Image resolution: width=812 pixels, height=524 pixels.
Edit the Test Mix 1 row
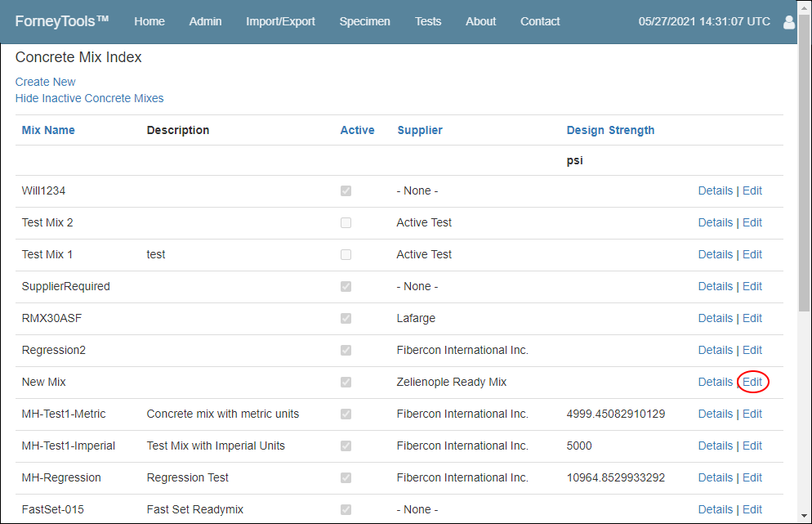pyautogui.click(x=752, y=254)
